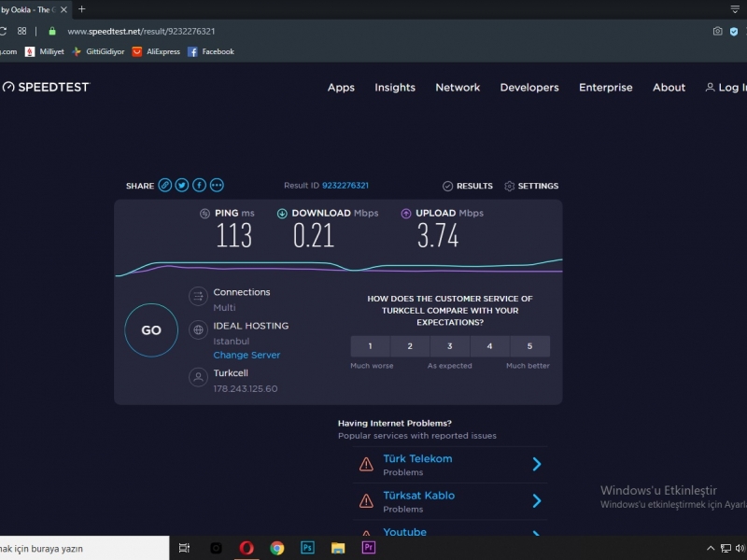Open a new browser tab
This screenshot has height=560, width=747.
[82, 9]
